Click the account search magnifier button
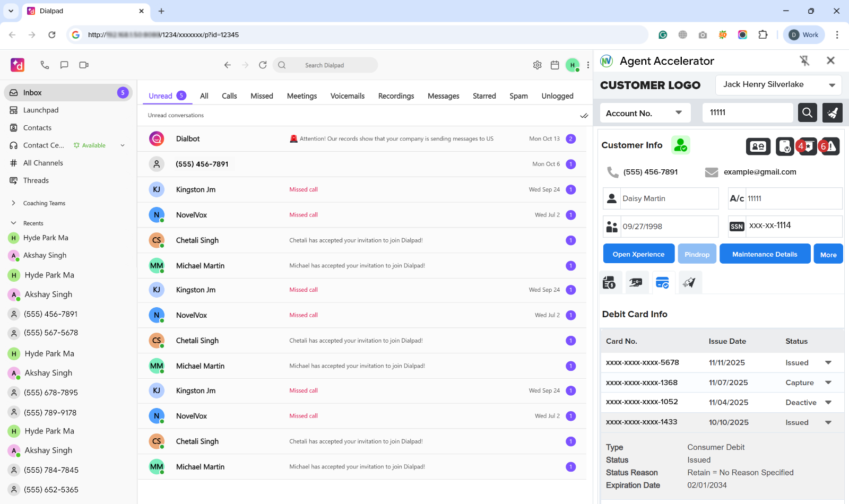Image resolution: width=849 pixels, height=504 pixels. [807, 112]
